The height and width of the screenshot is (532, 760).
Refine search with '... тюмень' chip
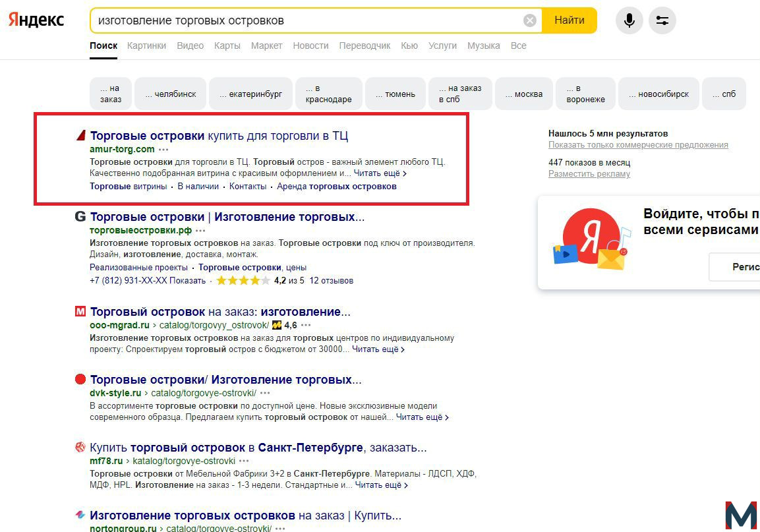coord(395,94)
